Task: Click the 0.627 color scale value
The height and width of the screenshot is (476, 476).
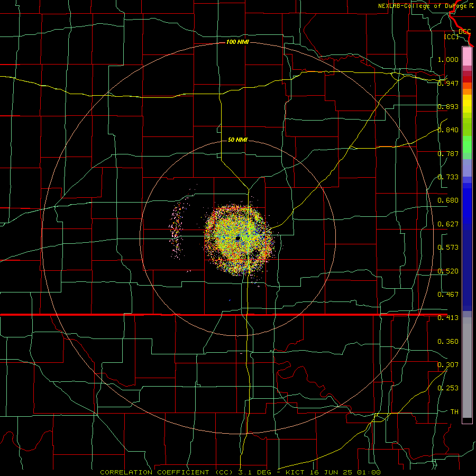Action: [x=448, y=224]
